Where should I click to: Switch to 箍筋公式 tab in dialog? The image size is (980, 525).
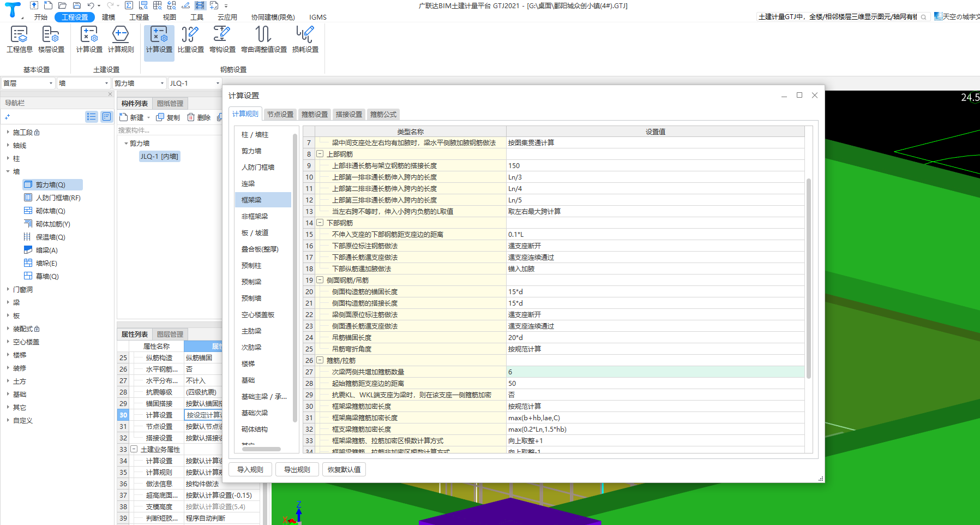coord(383,114)
